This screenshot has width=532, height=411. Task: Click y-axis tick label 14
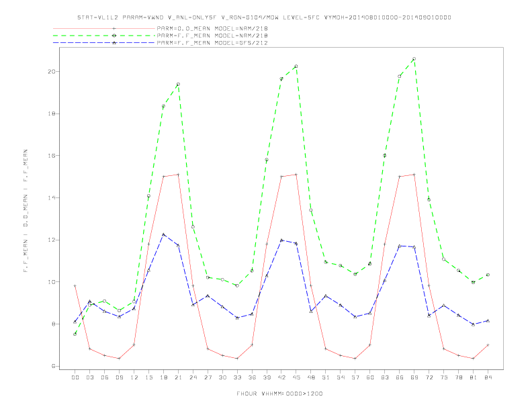[52, 197]
